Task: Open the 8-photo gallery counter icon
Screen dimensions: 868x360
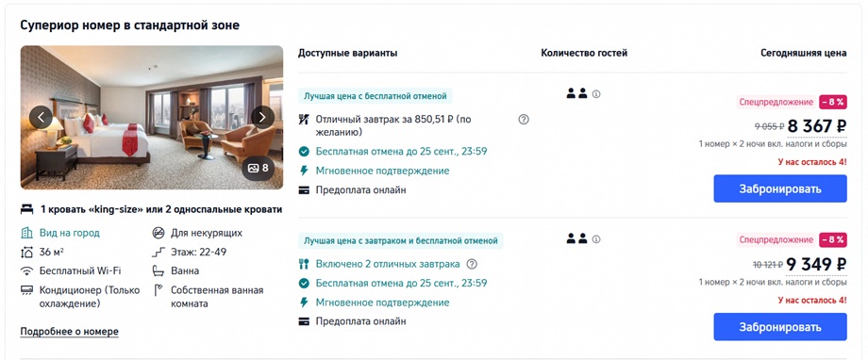Action: 258,168
